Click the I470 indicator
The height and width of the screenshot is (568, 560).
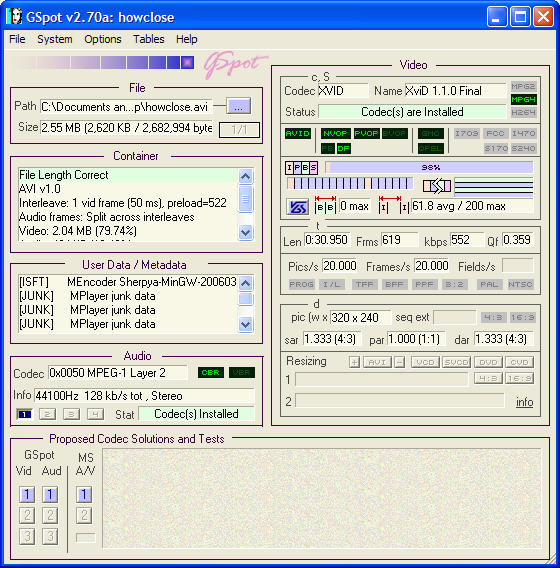point(523,134)
